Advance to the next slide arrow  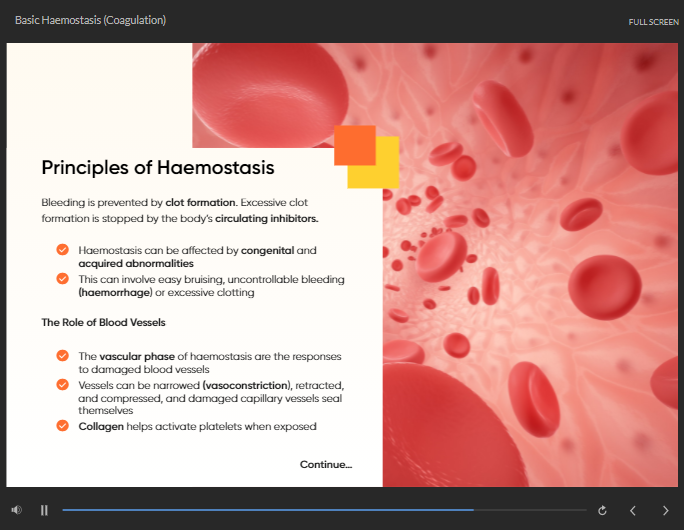click(665, 510)
